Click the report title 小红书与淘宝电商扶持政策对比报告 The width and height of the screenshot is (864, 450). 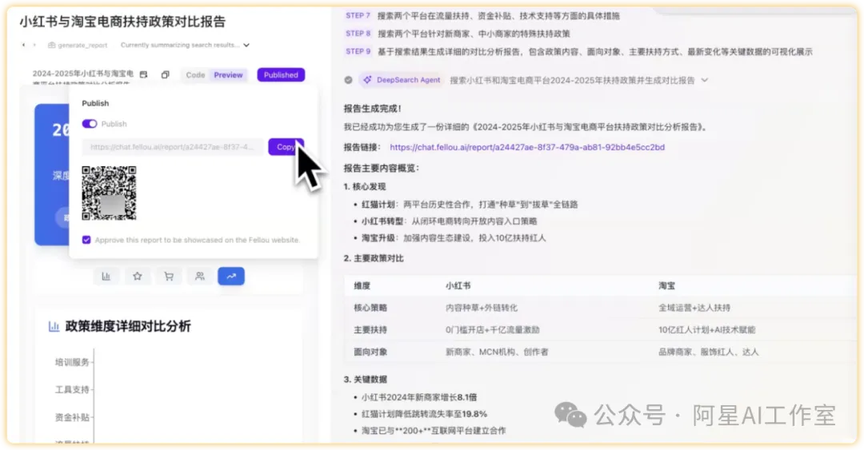point(122,21)
